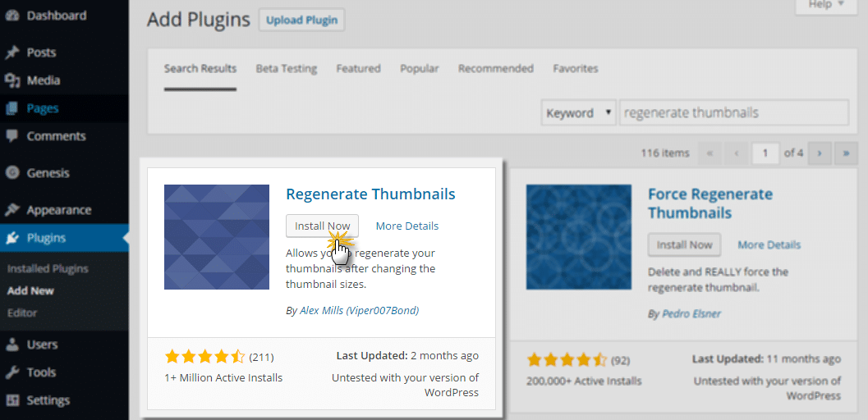Screen dimensions: 868x420
Task: Open the Recommended plugins tab
Action: (x=496, y=69)
